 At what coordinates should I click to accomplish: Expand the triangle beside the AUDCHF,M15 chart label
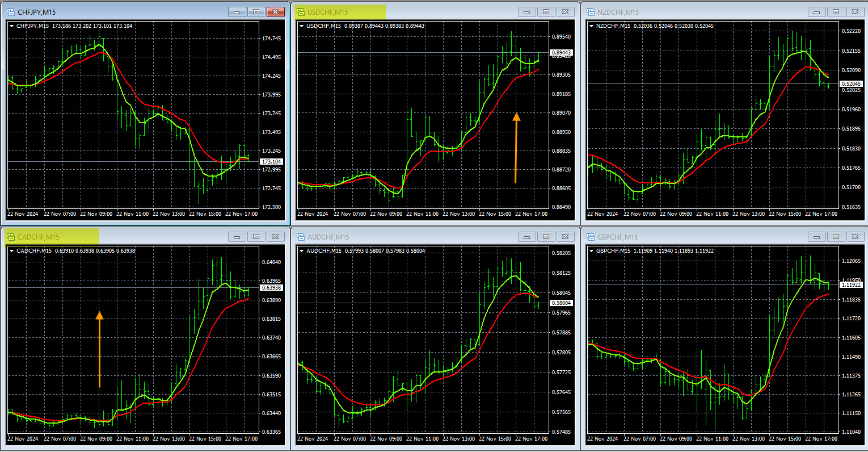[302, 251]
